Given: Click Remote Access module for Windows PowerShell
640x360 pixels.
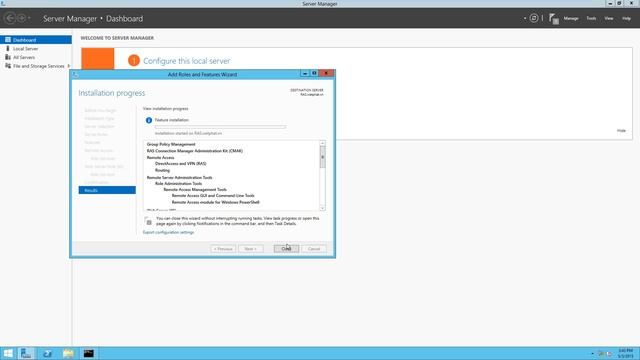Looking at the screenshot, I should point(216,202).
